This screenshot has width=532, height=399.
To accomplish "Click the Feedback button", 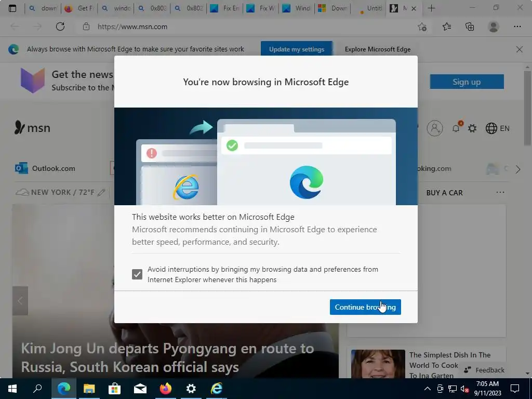I will tap(484, 370).
